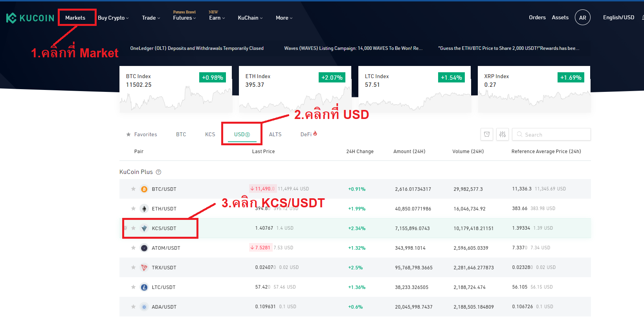Viewport: 644px width, 320px height.
Task: Open the English/USD language selector
Action: pyautogui.click(x=618, y=18)
